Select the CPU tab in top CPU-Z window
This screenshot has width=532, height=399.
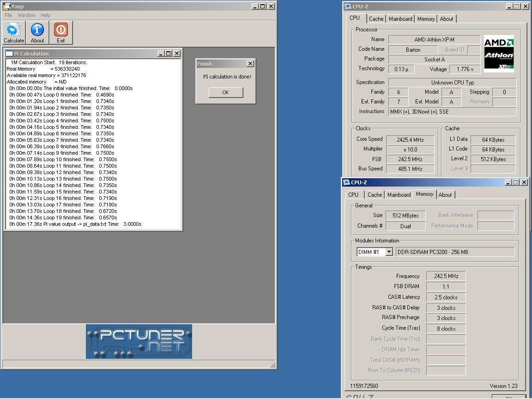(355, 18)
